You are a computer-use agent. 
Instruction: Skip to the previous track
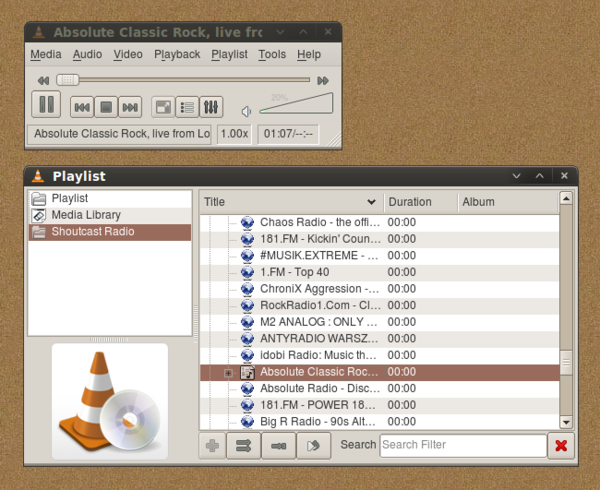pyautogui.click(x=82, y=107)
